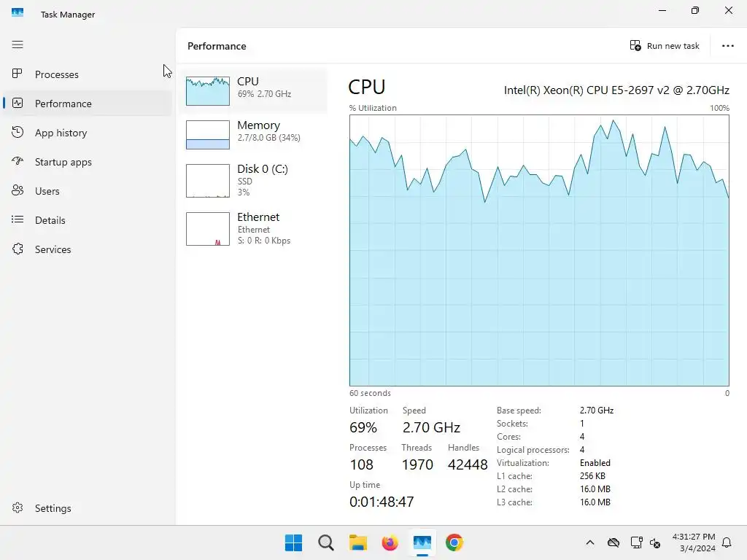Open the three-dot more options menu
This screenshot has width=747, height=560.
point(727,46)
